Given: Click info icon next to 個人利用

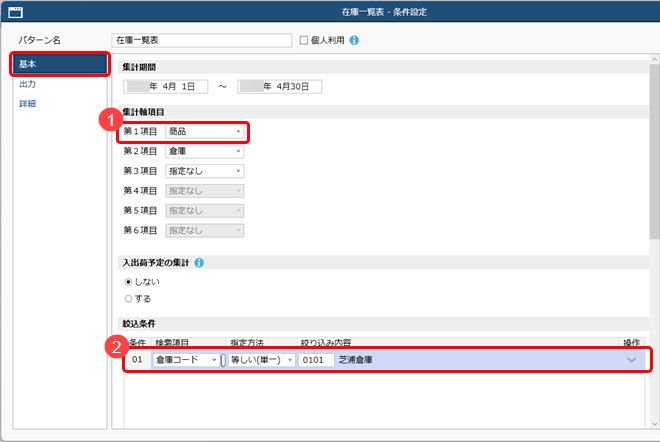Looking at the screenshot, I should click(x=354, y=40).
